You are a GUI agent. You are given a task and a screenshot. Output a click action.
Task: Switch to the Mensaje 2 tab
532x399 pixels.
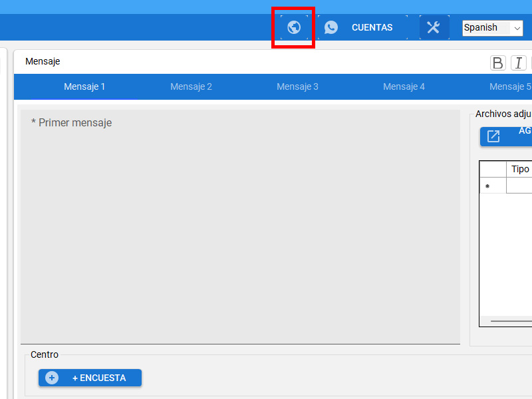pyautogui.click(x=191, y=86)
